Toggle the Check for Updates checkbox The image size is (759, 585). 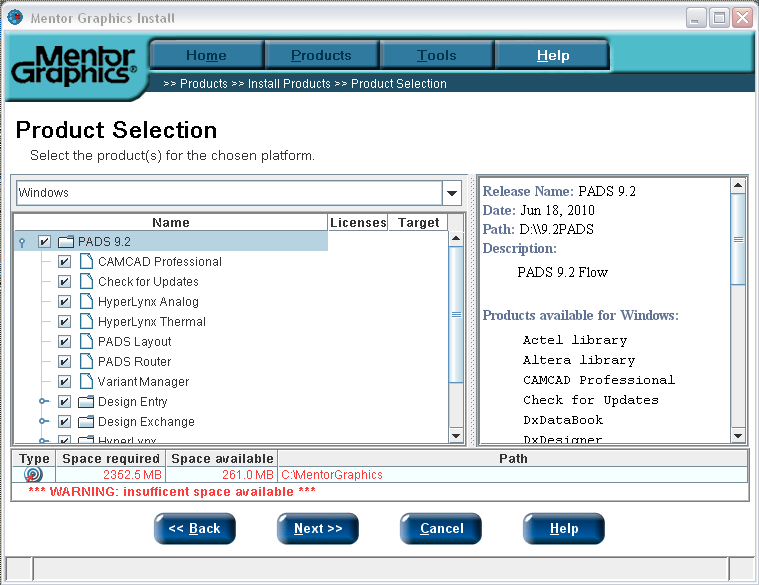[x=64, y=282]
